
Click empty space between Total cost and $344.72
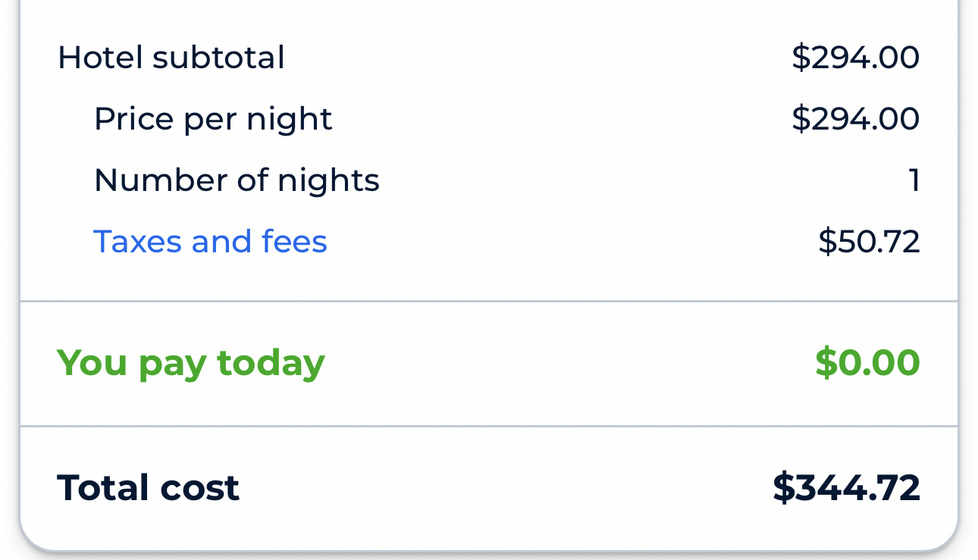pyautogui.click(x=500, y=487)
